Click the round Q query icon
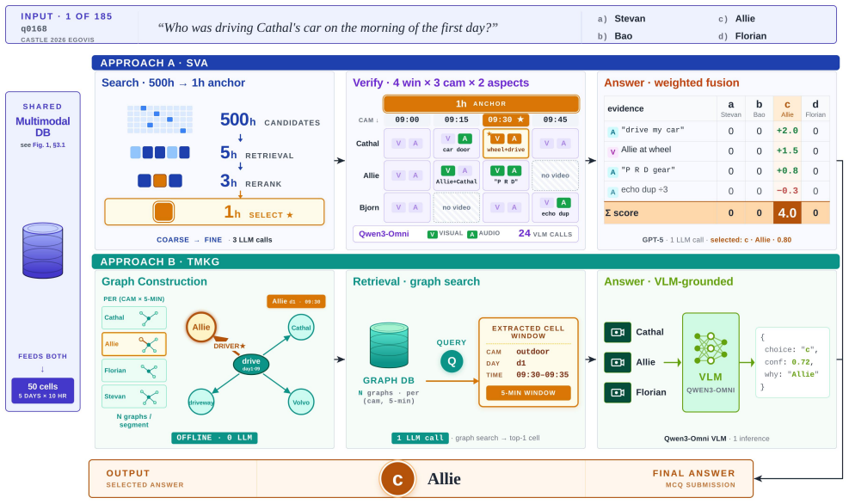 point(452,361)
